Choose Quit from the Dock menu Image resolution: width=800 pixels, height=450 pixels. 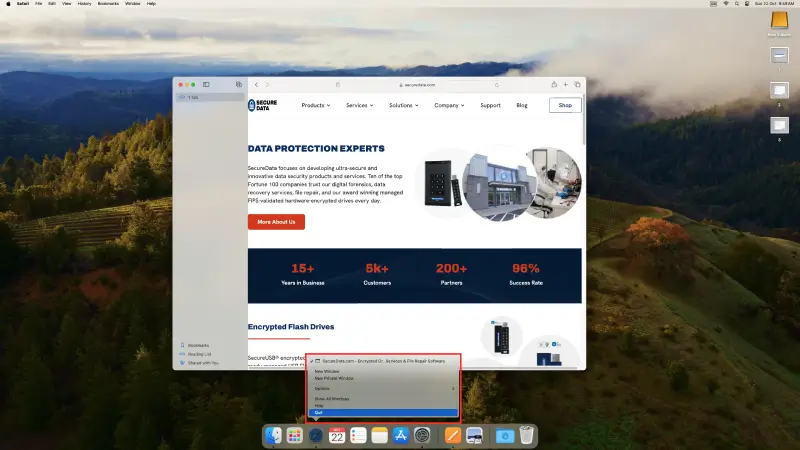383,412
